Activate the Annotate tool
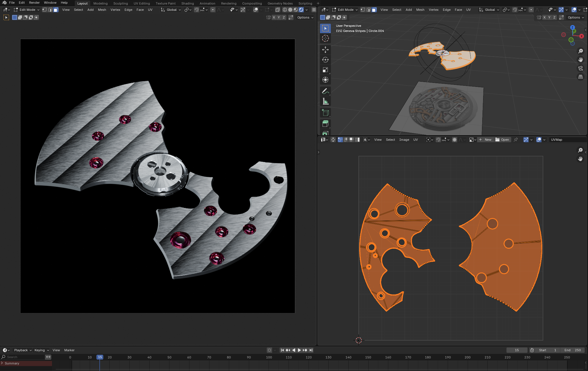The width and height of the screenshot is (588, 371). click(325, 91)
